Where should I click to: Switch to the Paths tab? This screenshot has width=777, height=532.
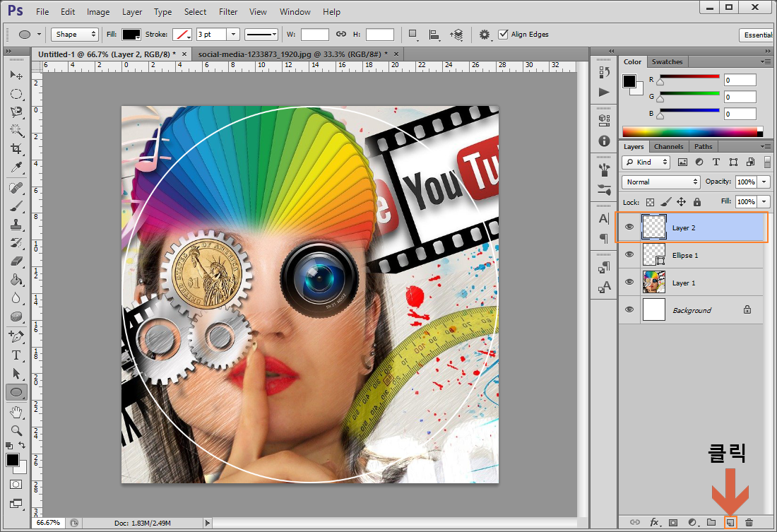pyautogui.click(x=703, y=146)
